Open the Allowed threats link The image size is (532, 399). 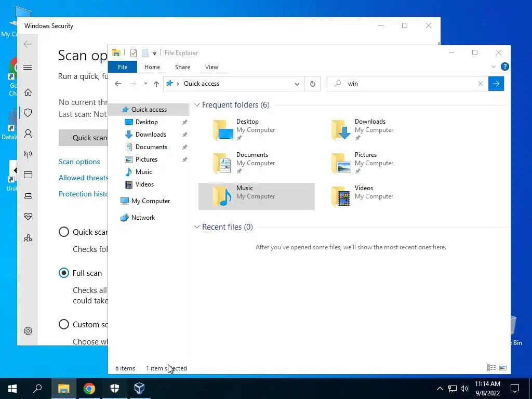coord(84,178)
